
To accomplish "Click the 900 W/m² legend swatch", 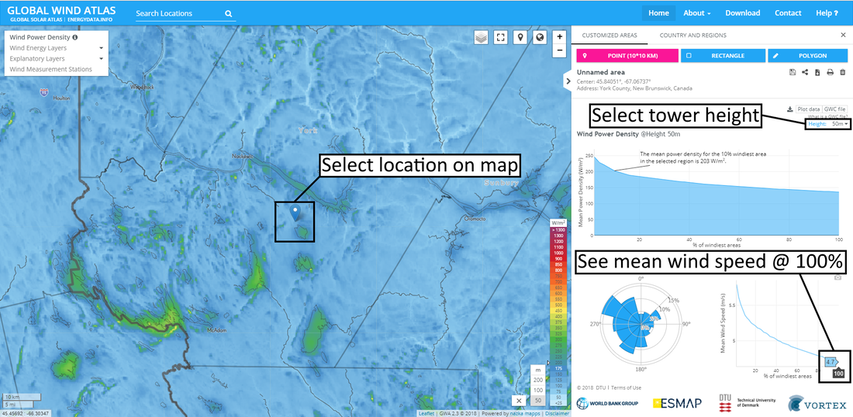I will point(558,259).
